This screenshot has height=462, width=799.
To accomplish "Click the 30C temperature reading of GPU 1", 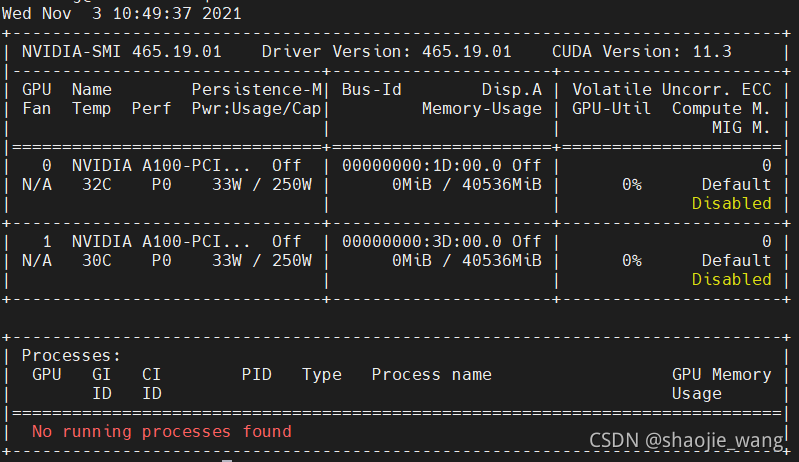I will [96, 260].
